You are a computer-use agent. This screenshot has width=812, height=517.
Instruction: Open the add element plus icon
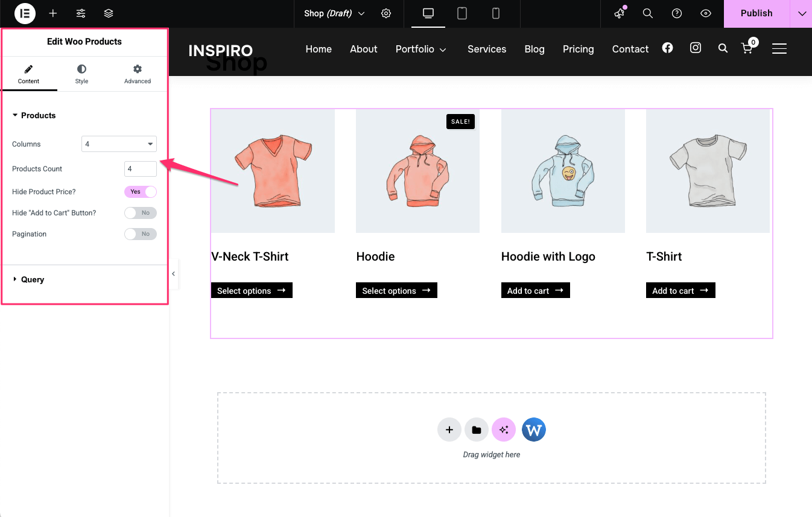(53, 13)
